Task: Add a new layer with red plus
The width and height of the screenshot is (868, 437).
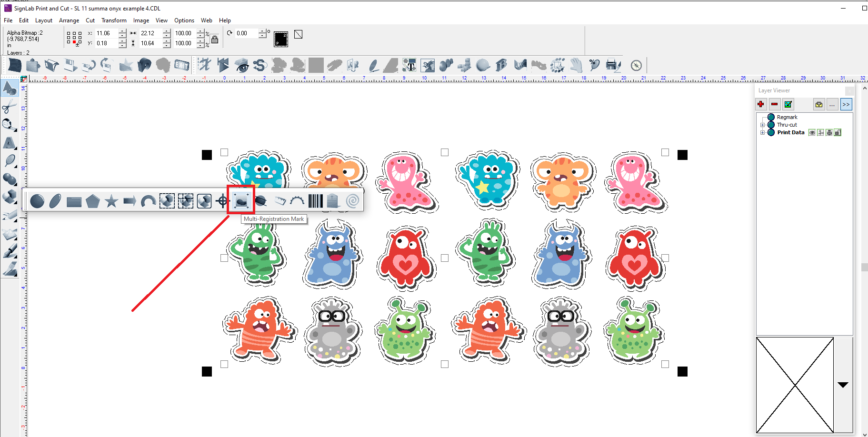Action: click(x=761, y=104)
